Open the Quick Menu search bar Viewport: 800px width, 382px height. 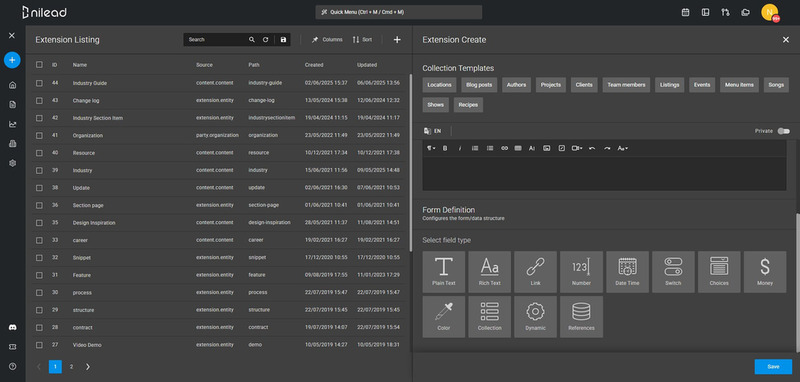pyautogui.click(x=398, y=12)
